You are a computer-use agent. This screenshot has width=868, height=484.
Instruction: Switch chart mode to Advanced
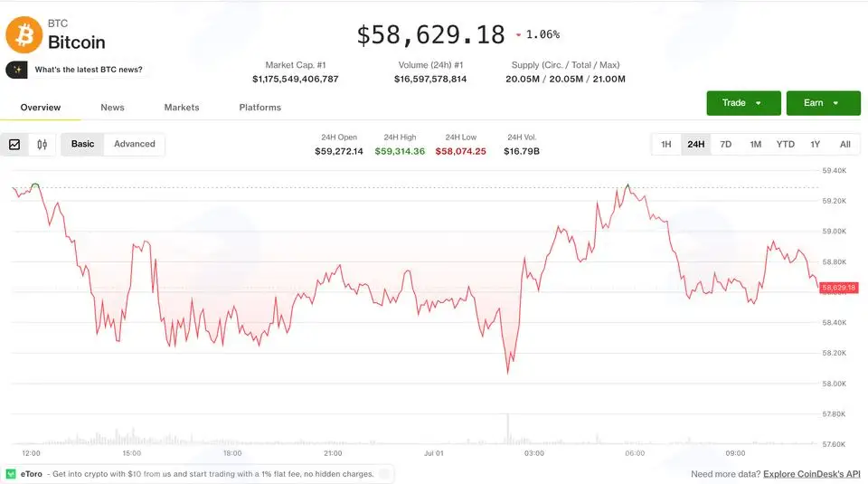[x=135, y=144]
